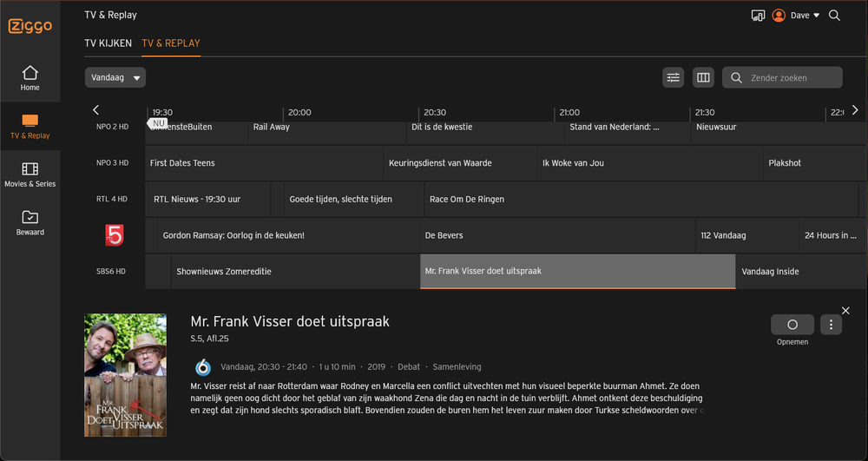
Task: Select the RTL 4 HD channel
Action: pyautogui.click(x=112, y=199)
